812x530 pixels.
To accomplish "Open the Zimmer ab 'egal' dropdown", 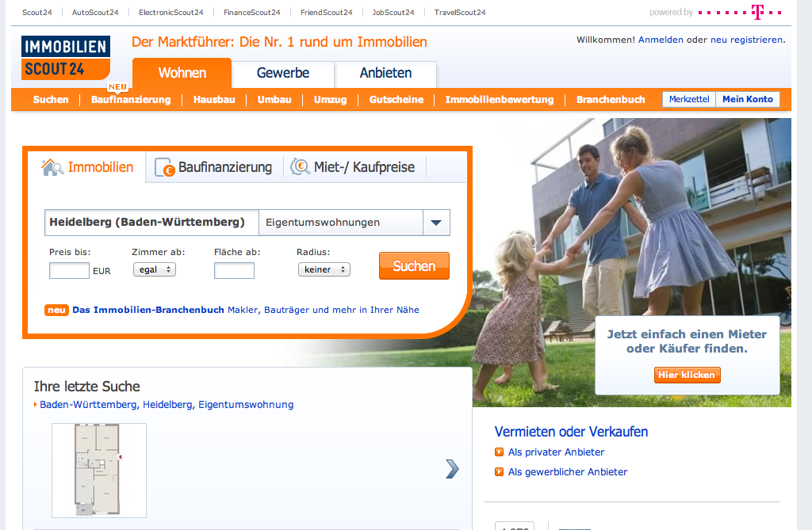I will click(x=155, y=269).
